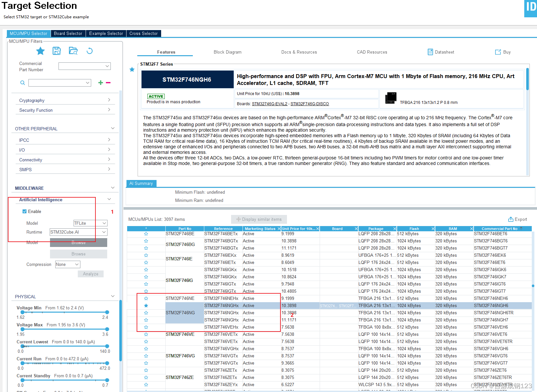
Task: Click the AI Summary tab
Action: 141,183
